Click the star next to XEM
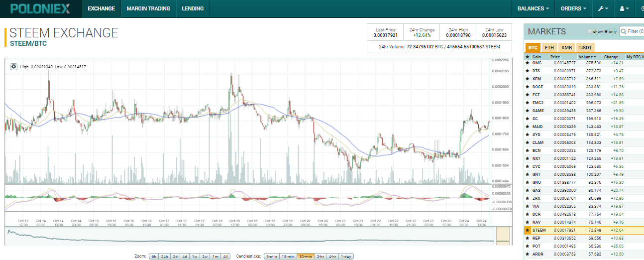The height and width of the screenshot is (260, 644). pyautogui.click(x=527, y=79)
